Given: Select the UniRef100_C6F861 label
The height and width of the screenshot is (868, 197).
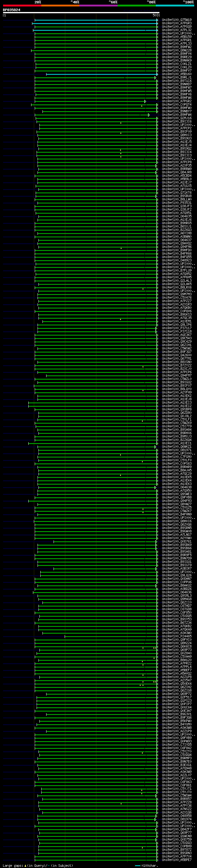Looking at the screenshot, I should tap(177, 785).
